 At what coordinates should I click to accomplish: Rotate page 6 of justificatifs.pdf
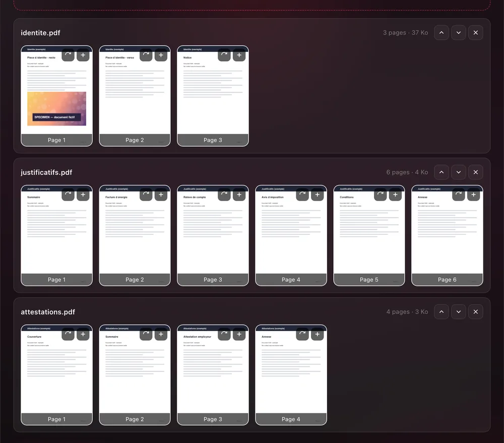(x=458, y=194)
